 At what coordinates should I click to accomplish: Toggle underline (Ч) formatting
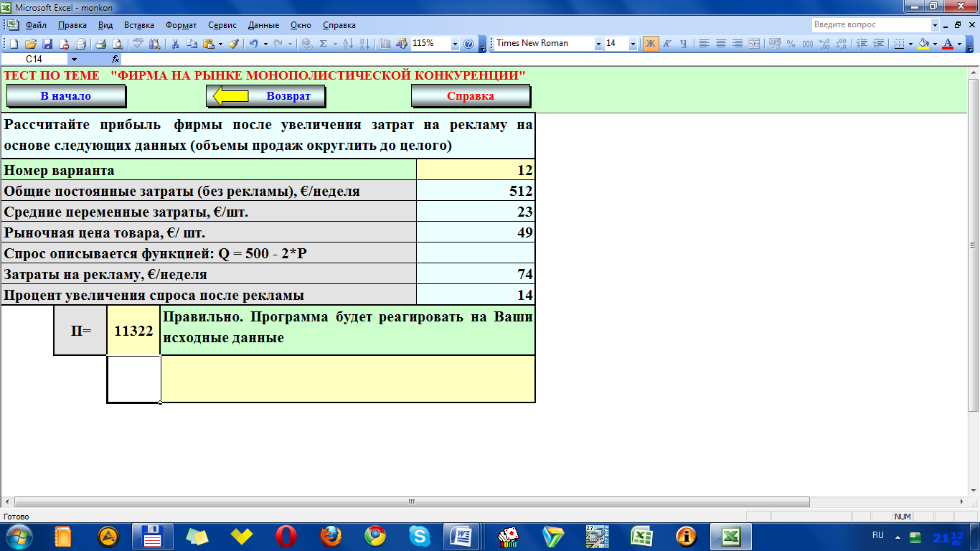(x=684, y=44)
